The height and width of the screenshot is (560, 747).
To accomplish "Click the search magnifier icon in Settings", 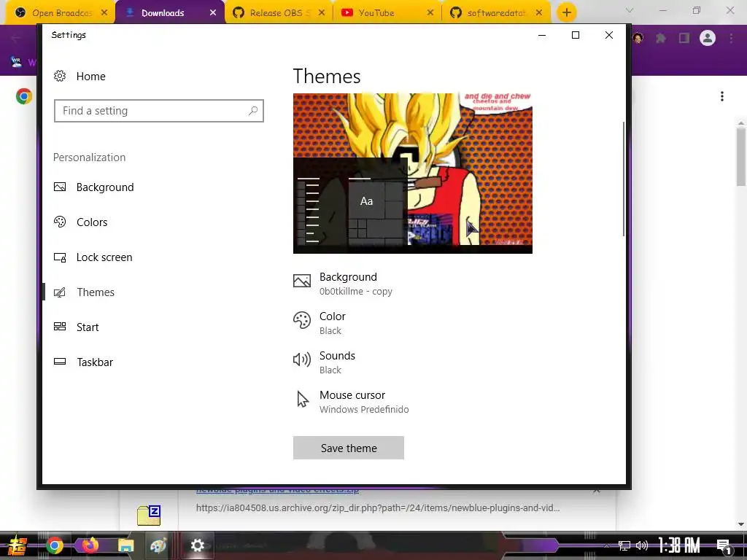I will tap(253, 111).
